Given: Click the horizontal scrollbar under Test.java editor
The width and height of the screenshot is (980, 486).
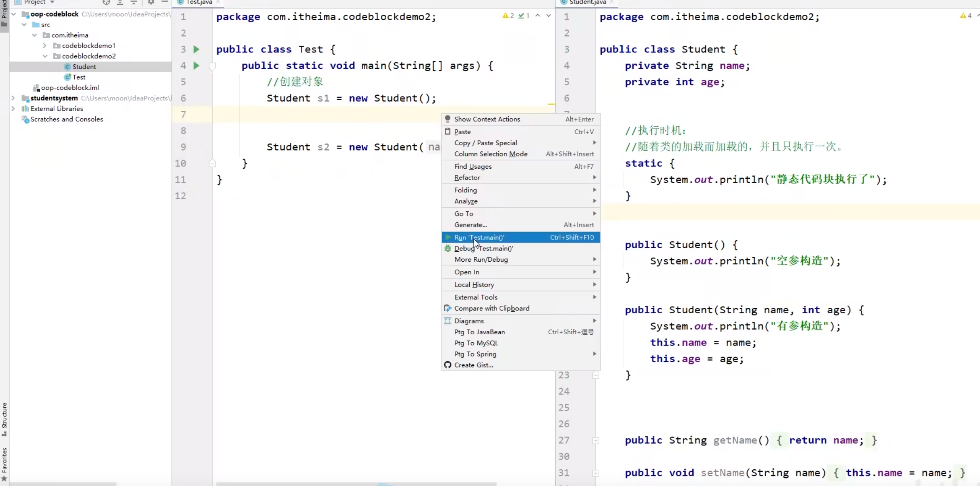Looking at the screenshot, I should (356, 484).
